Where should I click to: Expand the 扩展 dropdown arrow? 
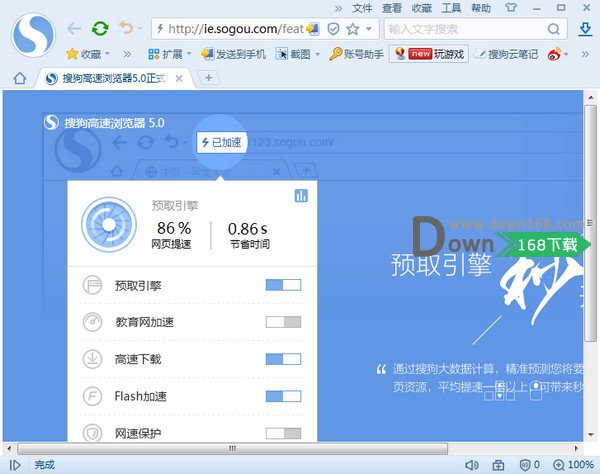(x=189, y=54)
